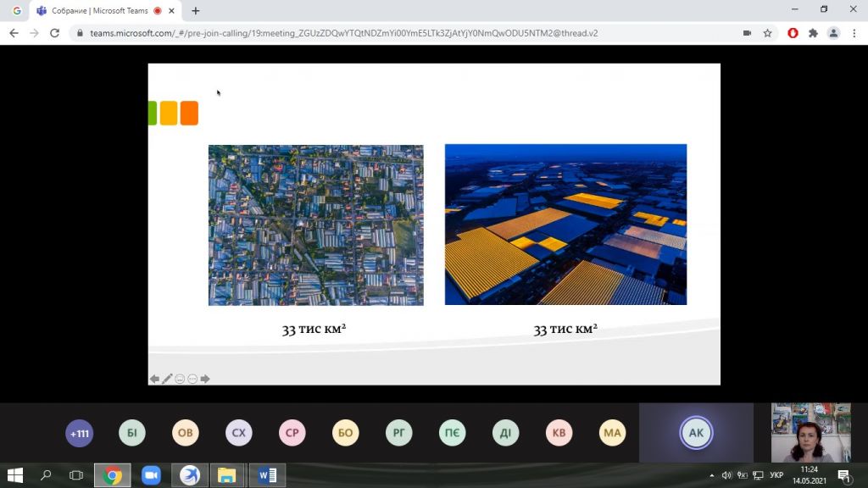This screenshot has height=488, width=868.
Task: Click the presenter's webcam video thumbnail
Action: point(810,433)
